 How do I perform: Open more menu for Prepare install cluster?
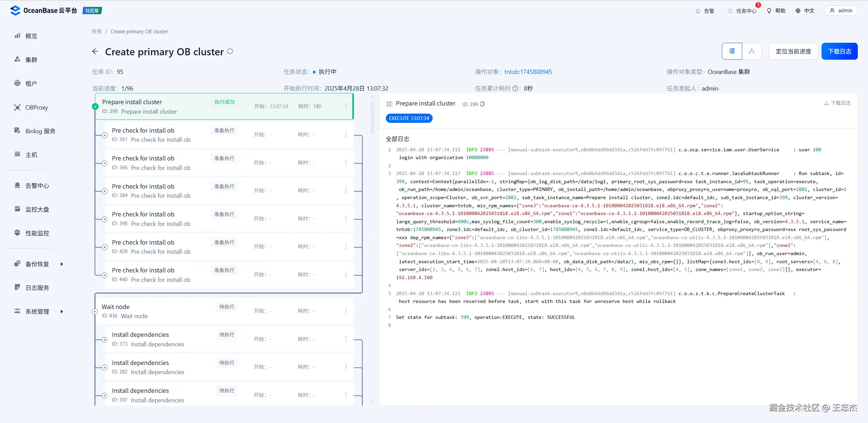pyautogui.click(x=346, y=106)
